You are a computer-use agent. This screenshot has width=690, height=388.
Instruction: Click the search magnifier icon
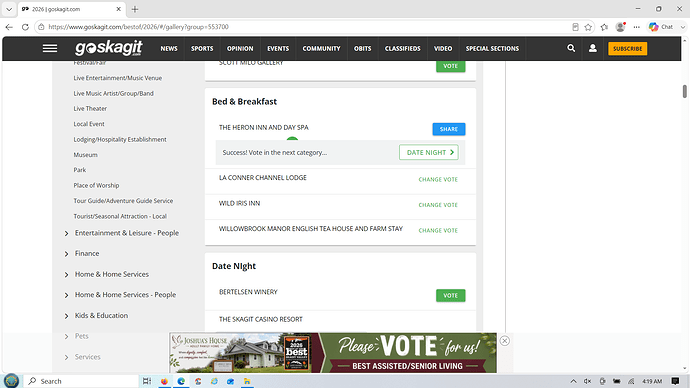571,48
